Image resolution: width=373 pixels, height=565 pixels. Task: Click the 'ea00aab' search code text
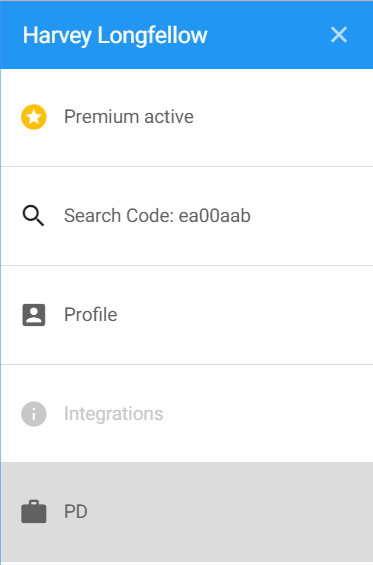point(214,216)
